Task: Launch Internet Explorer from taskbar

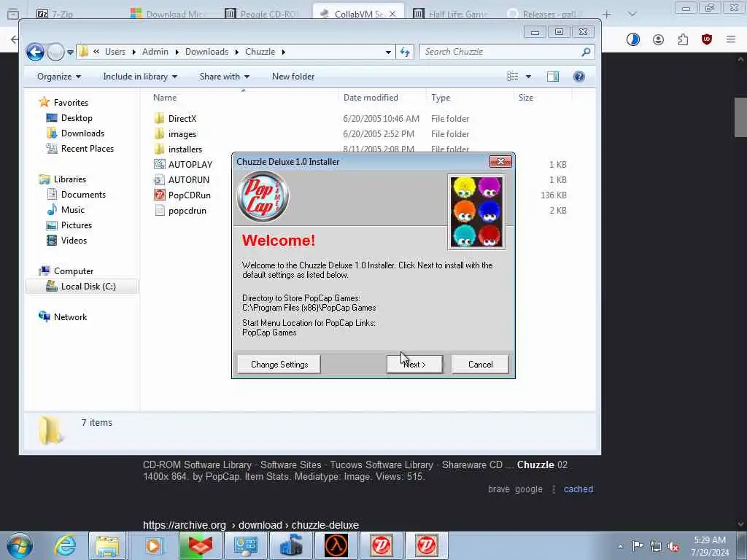Action: click(65, 545)
